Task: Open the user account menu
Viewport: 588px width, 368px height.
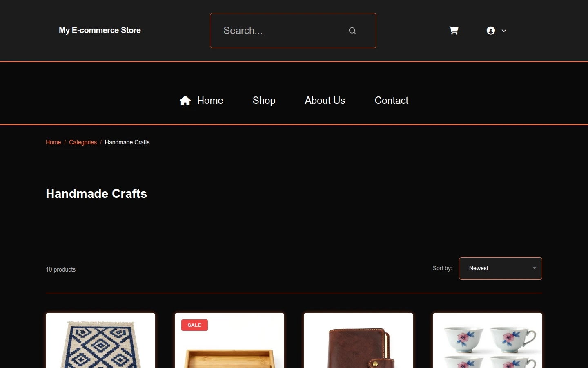Action: pyautogui.click(x=491, y=31)
